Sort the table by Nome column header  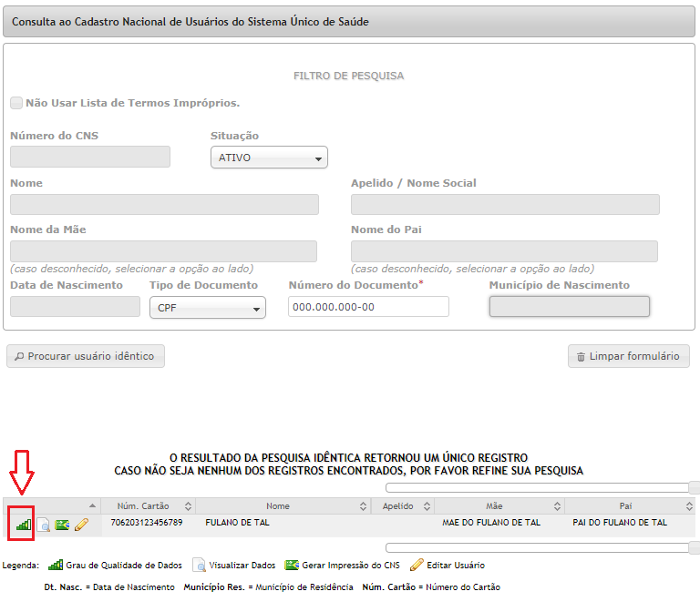pos(283,505)
